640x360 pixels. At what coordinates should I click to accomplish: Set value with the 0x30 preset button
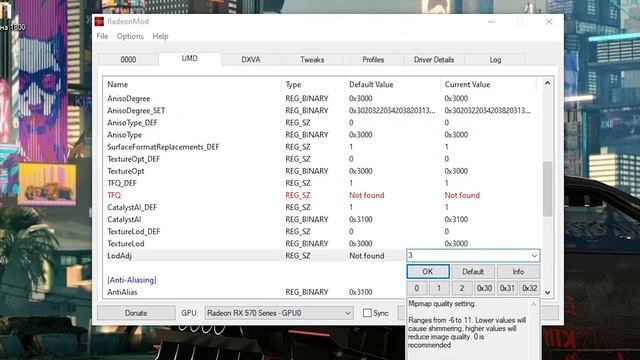click(x=484, y=288)
